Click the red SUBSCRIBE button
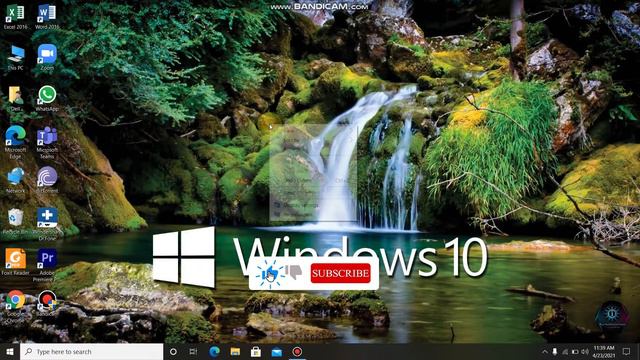Screen dimensions: 640x360 click(340, 273)
